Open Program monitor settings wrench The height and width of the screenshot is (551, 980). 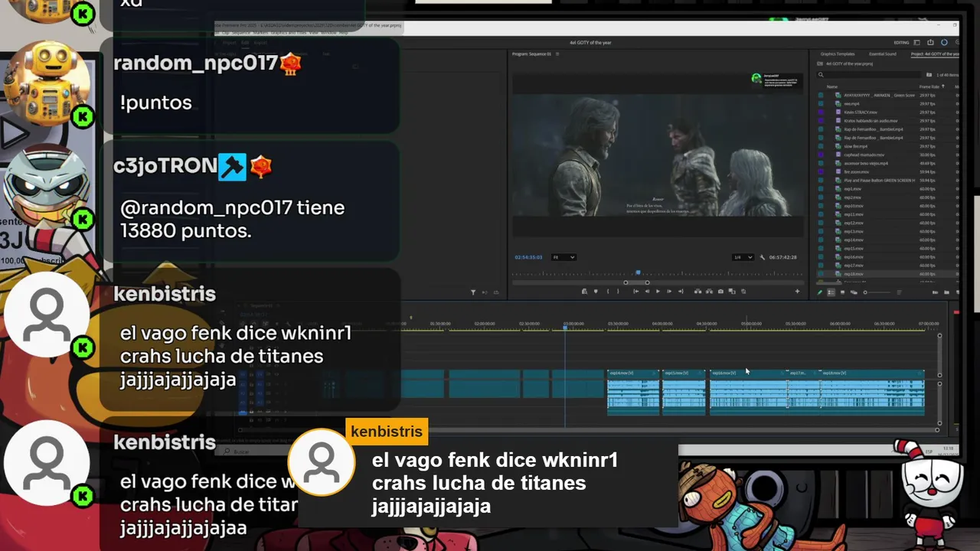pos(763,257)
